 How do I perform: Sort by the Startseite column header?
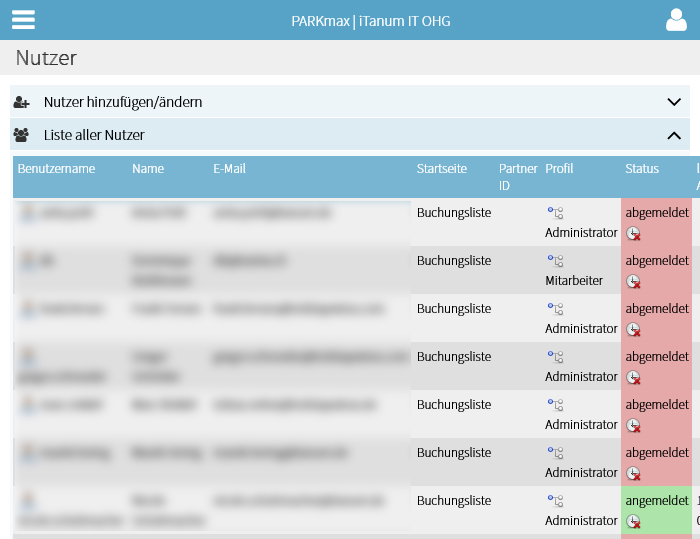point(442,169)
